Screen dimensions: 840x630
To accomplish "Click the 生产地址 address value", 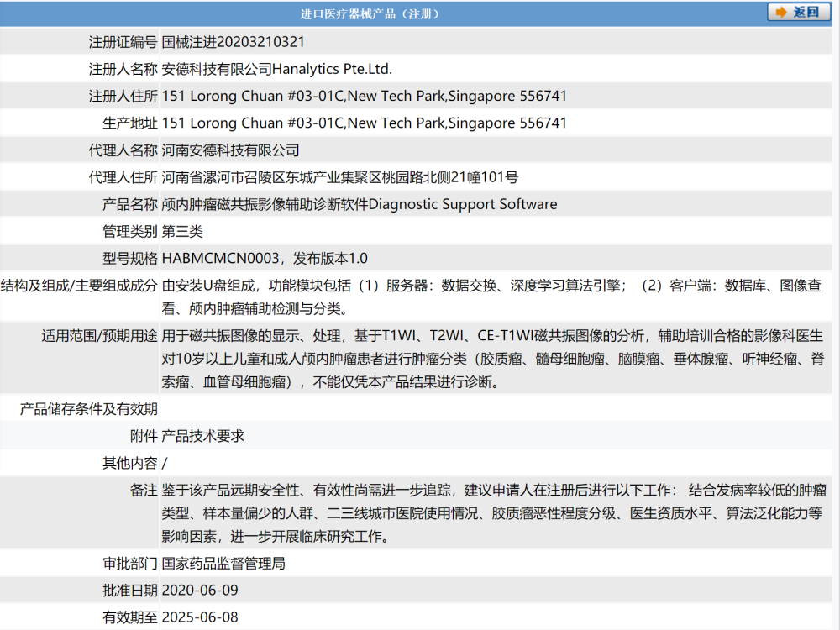I will 365,123.
